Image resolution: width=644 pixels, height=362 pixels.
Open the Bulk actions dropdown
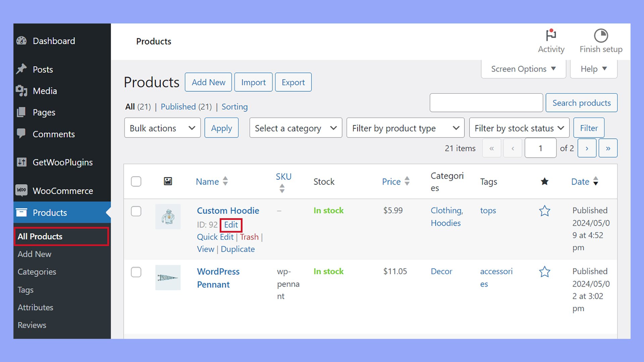pyautogui.click(x=162, y=128)
